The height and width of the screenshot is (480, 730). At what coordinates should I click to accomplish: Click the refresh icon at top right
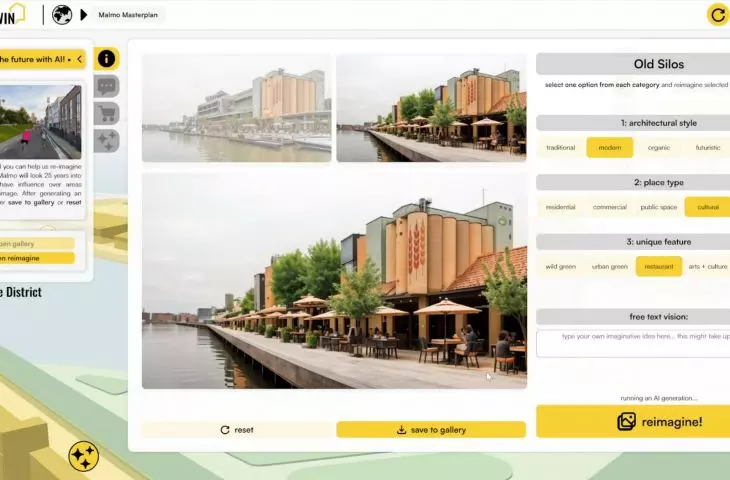[717, 15]
